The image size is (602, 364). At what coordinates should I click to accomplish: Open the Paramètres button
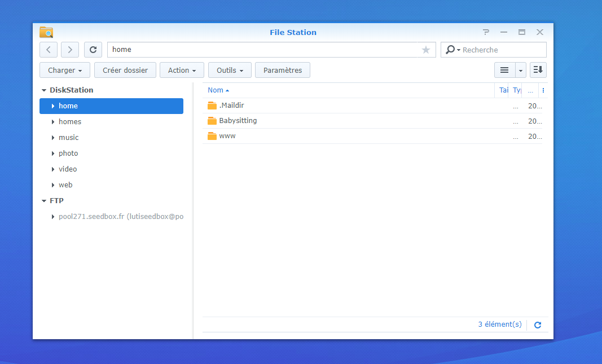(283, 70)
